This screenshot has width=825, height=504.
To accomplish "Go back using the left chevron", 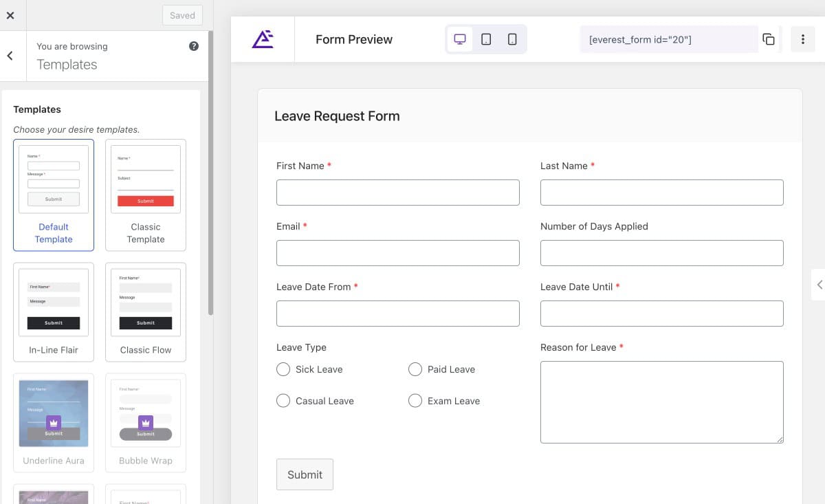I will (10, 56).
